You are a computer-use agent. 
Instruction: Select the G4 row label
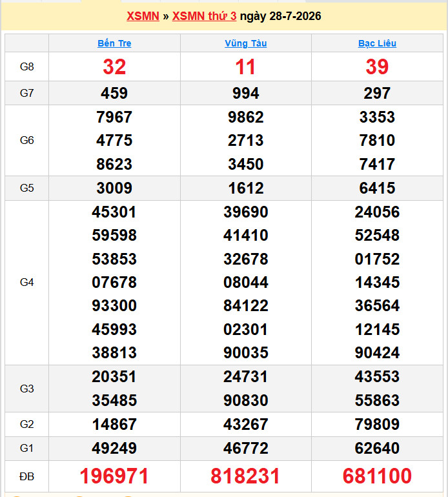[x=26, y=282]
